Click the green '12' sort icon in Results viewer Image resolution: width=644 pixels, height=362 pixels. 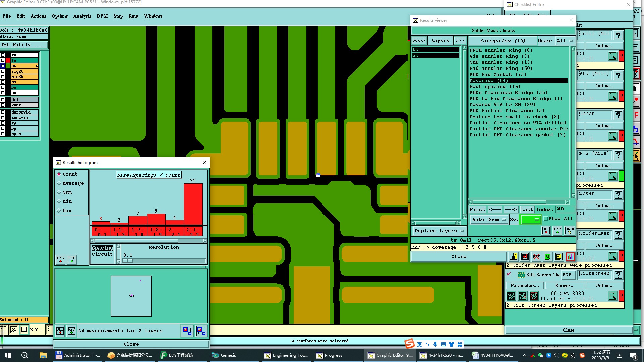pos(548,257)
